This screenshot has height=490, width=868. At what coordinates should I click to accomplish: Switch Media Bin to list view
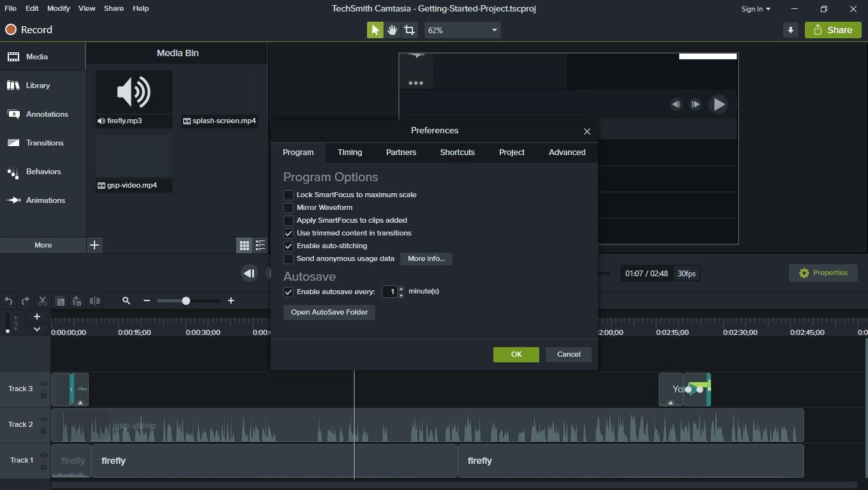[x=260, y=245]
